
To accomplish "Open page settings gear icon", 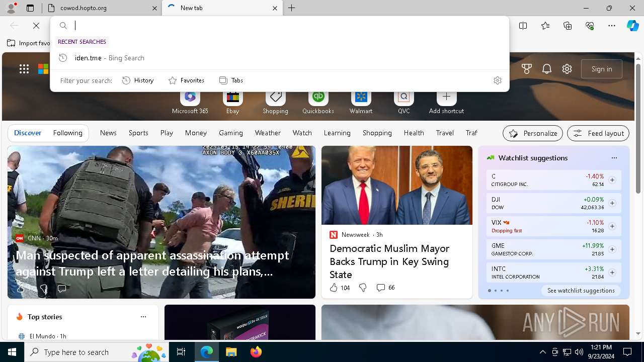I will pos(567,69).
